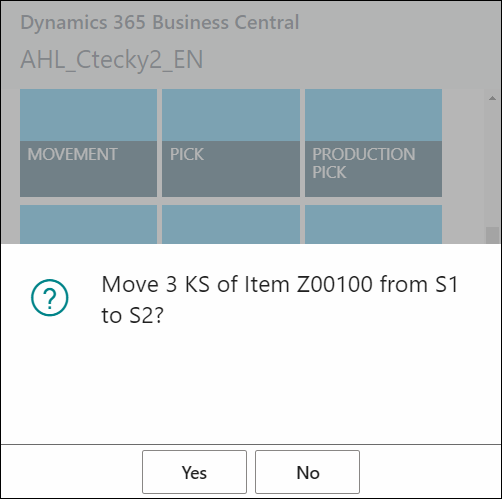Click the vertical scrollbar thumb
The image size is (502, 499).
click(x=492, y=235)
